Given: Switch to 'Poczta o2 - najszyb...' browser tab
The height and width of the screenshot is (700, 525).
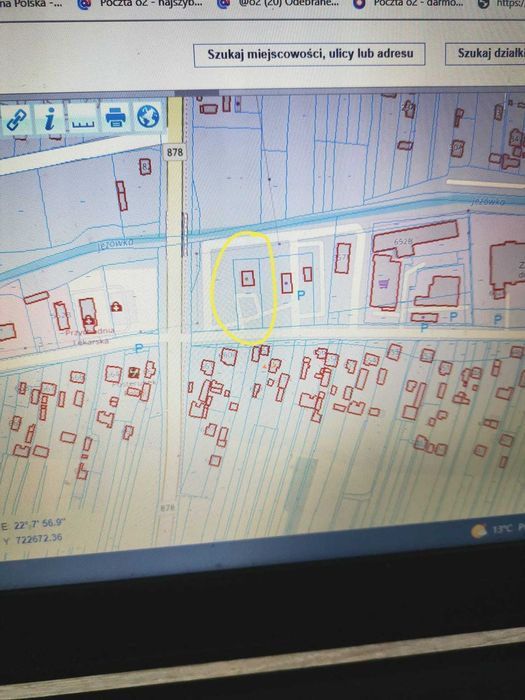Looking at the screenshot, I should [x=141, y=4].
